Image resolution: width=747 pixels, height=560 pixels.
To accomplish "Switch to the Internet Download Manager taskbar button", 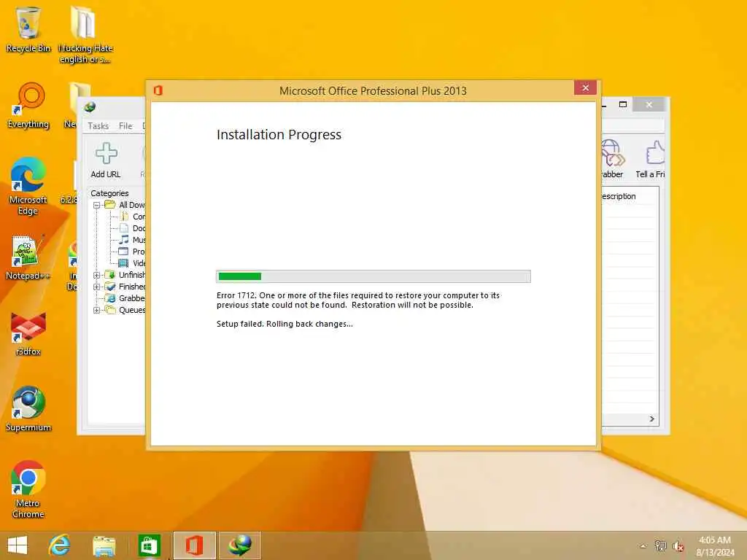I will [x=239, y=545].
